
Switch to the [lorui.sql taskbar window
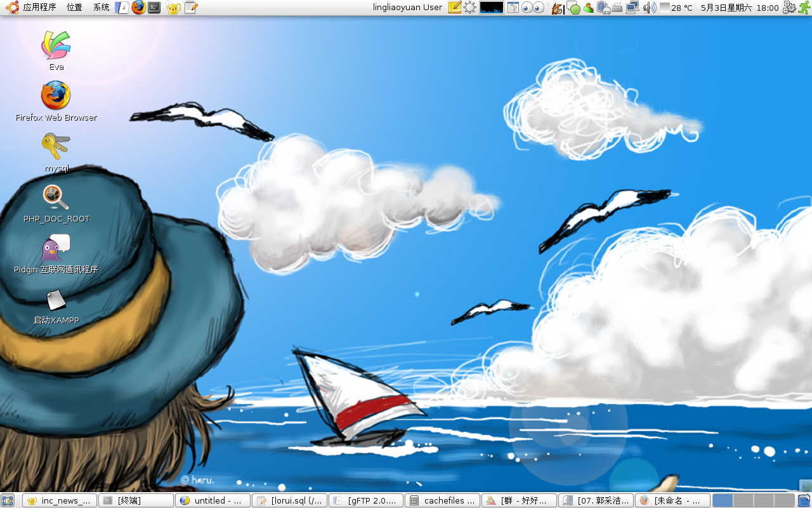point(290,500)
